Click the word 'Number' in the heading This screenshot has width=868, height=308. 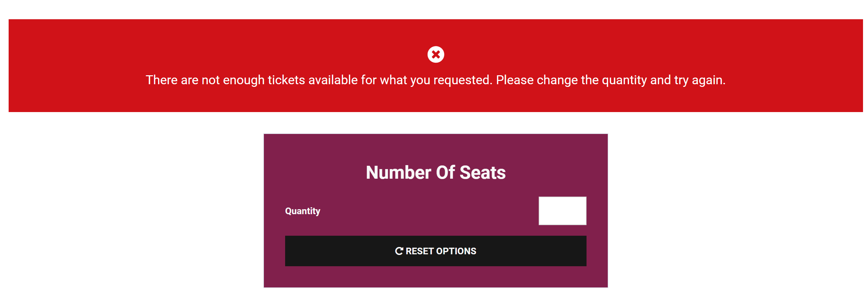(398, 173)
